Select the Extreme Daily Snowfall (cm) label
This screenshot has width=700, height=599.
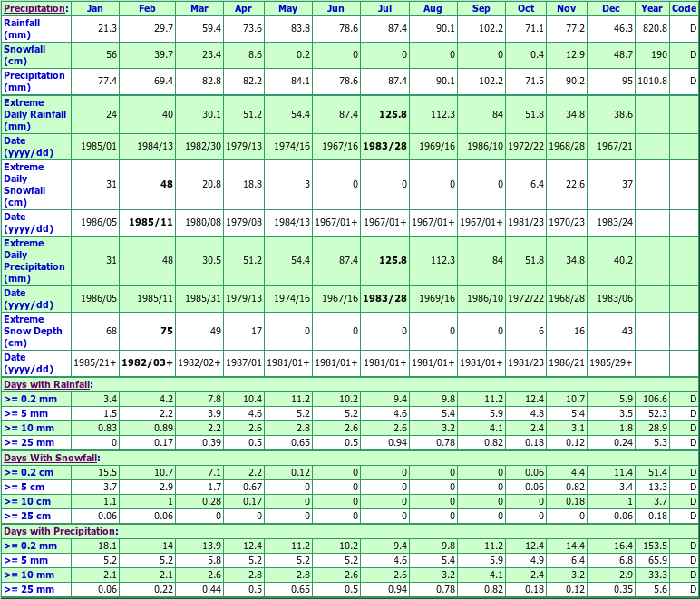(24, 185)
